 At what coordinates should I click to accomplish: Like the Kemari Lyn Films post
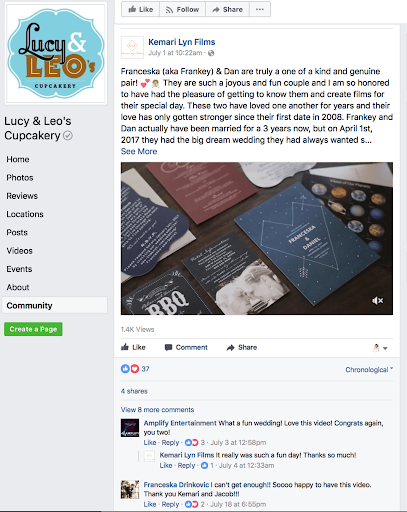[x=133, y=347]
